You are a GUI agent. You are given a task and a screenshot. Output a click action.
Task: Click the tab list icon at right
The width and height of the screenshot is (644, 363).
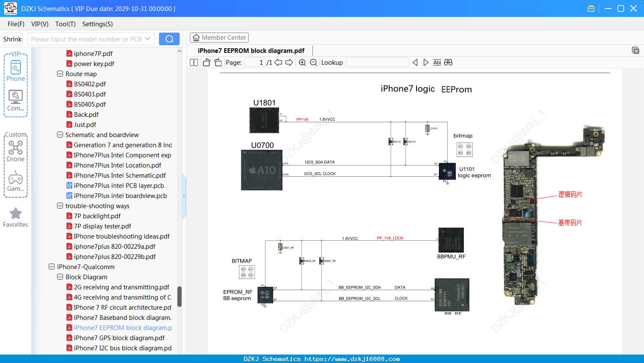pos(635,50)
